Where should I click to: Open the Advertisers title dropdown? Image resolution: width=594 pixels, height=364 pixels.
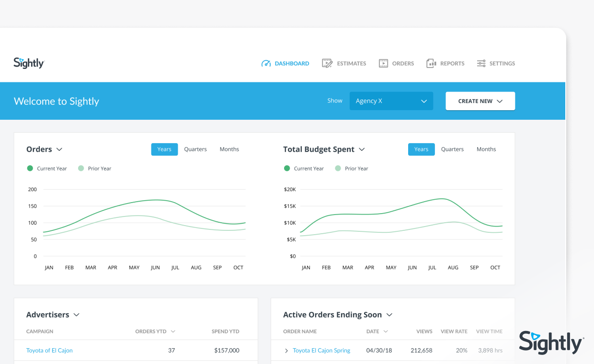click(76, 315)
